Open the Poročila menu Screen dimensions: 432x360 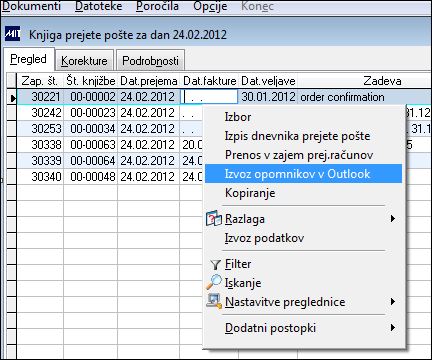[x=157, y=6]
